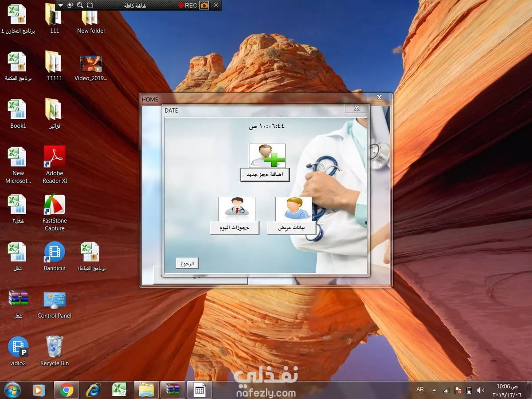
Task: Select Bandicam rectangle window mode icon
Action: [70, 5]
